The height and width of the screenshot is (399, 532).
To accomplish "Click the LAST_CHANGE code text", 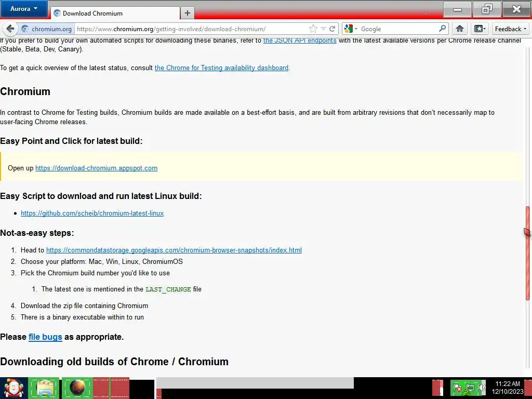I will coord(168,289).
